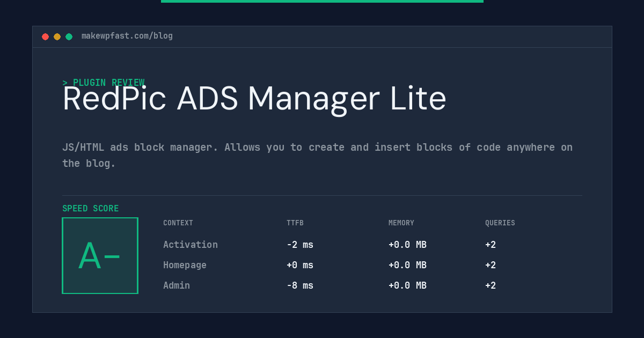Viewport: 644px width, 338px height.
Task: Click the Admin queries value +2
Action: pos(491,285)
